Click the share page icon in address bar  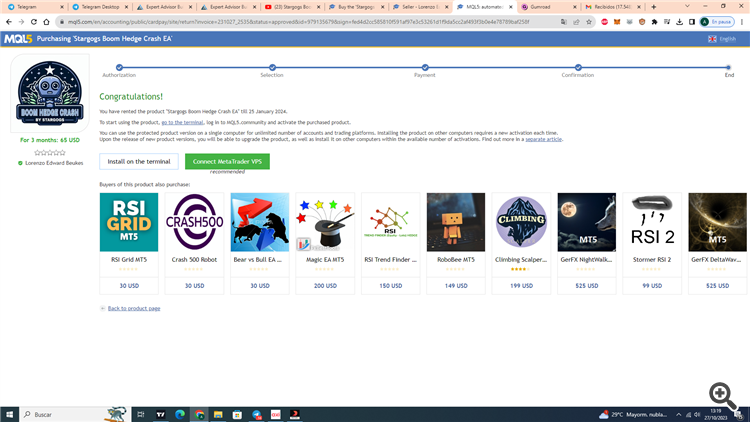(576, 22)
